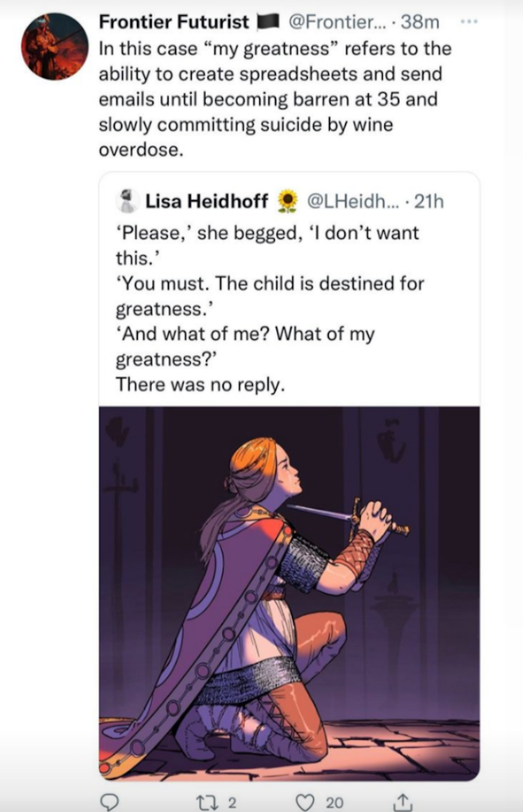Open quoted tweet text 'There was no reply.'
The height and width of the screenshot is (812, 523).
coord(200,385)
